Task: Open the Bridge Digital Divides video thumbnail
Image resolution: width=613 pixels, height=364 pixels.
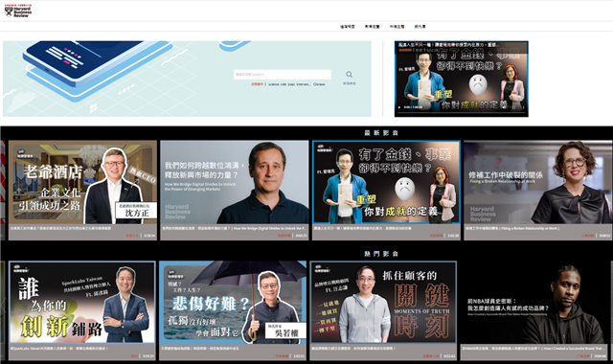Action: 235,182
